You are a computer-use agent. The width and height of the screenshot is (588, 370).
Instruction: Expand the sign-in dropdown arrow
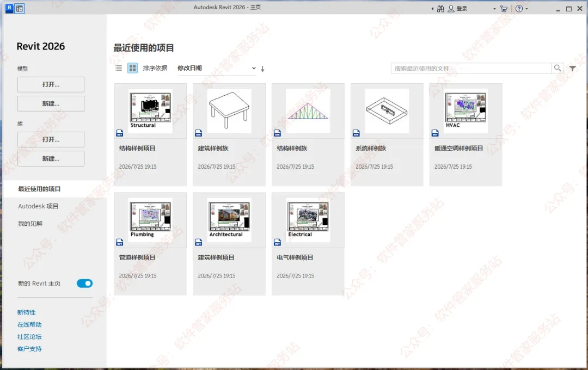click(x=494, y=9)
